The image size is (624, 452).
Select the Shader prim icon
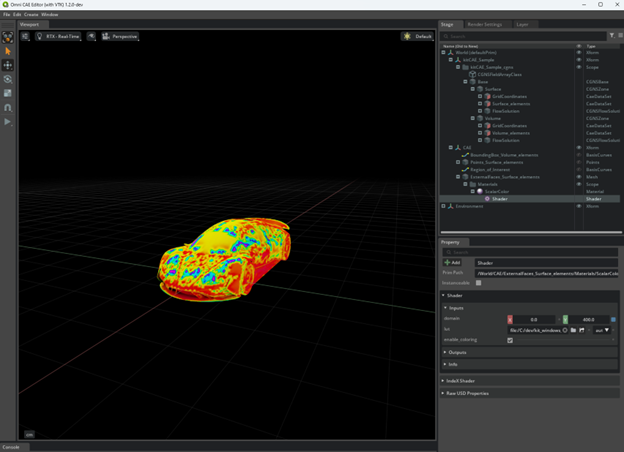click(x=487, y=199)
